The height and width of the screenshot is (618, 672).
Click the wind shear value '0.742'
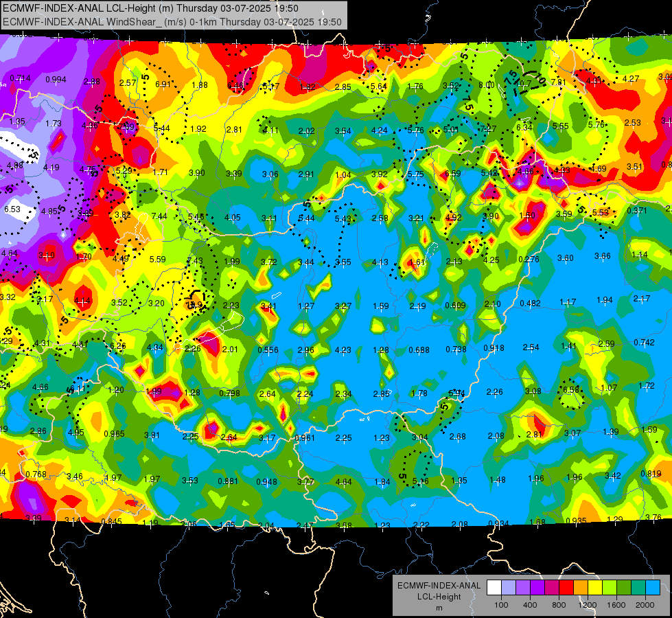[x=644, y=343]
